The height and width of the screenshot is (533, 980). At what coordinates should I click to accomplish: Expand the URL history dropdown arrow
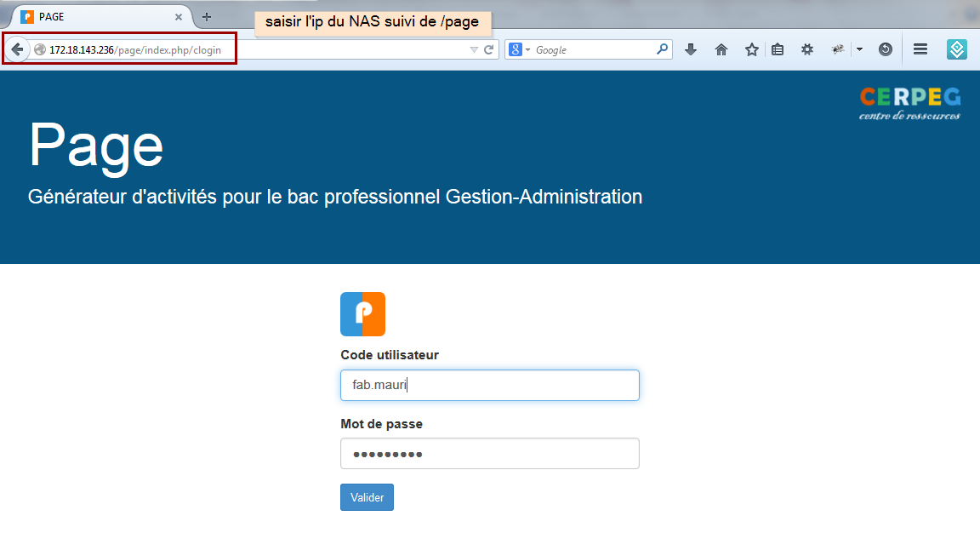pos(474,49)
